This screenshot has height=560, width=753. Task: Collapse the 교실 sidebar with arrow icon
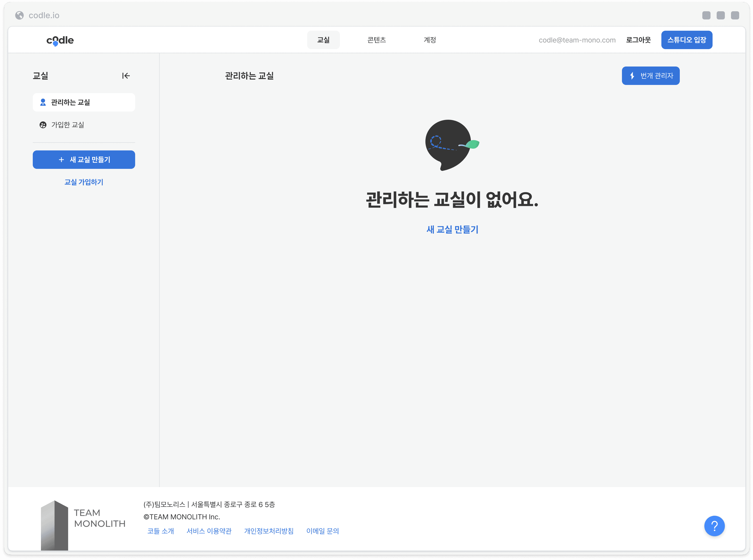point(126,75)
